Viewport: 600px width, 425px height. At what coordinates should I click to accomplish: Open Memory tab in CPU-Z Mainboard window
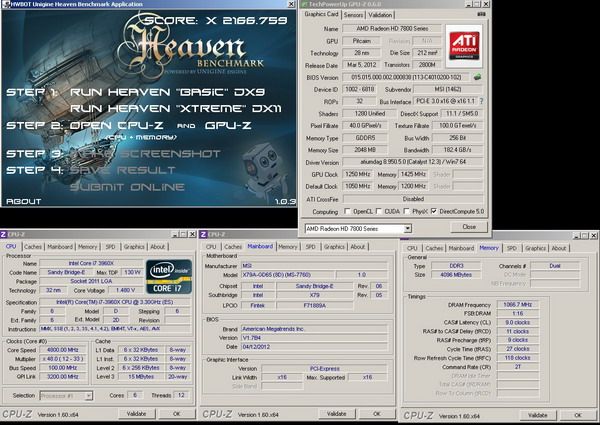[x=288, y=247]
